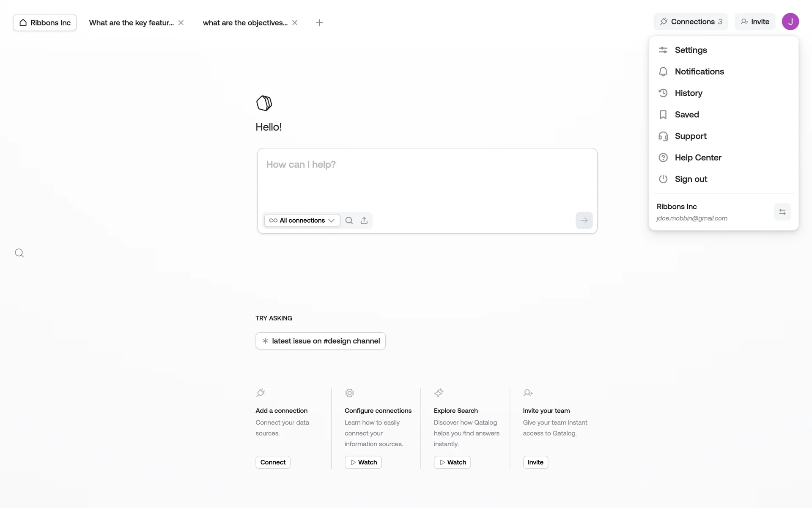Image resolution: width=812 pixels, height=508 pixels.
Task: Open Notifications from the profile menu
Action: pyautogui.click(x=699, y=72)
